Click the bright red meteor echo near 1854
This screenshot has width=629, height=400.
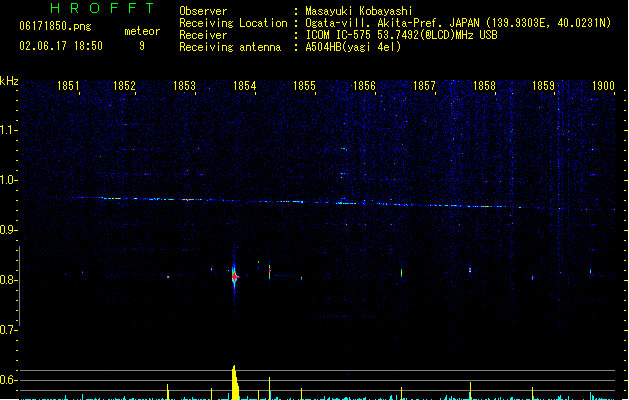(x=235, y=277)
